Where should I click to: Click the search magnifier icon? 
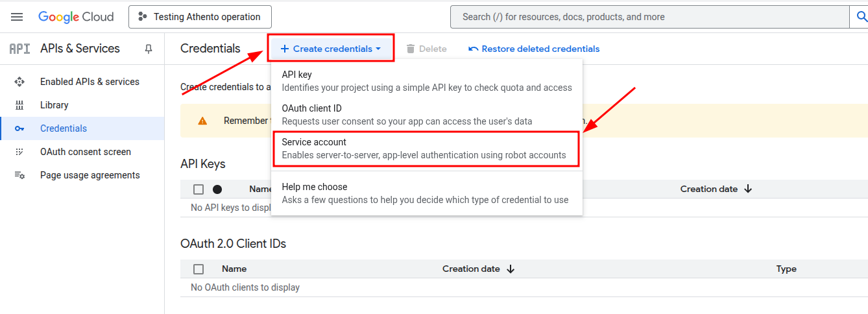coord(858,17)
